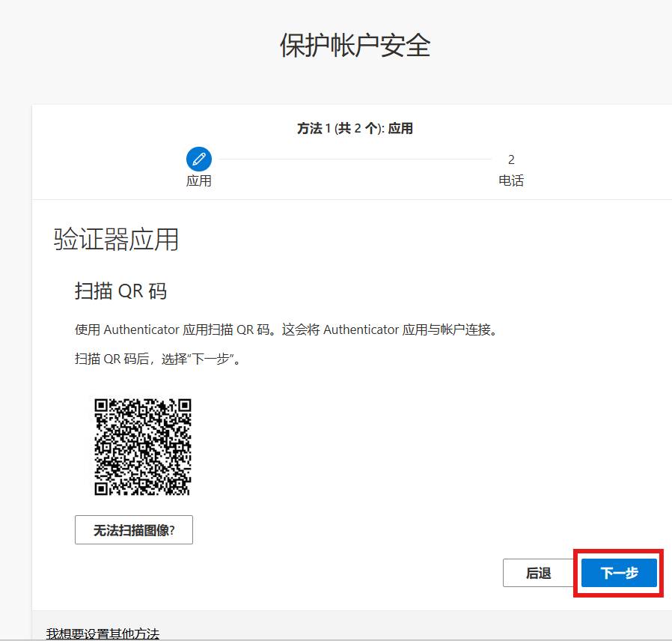
Task: Click the 后退 button
Action: [x=538, y=573]
